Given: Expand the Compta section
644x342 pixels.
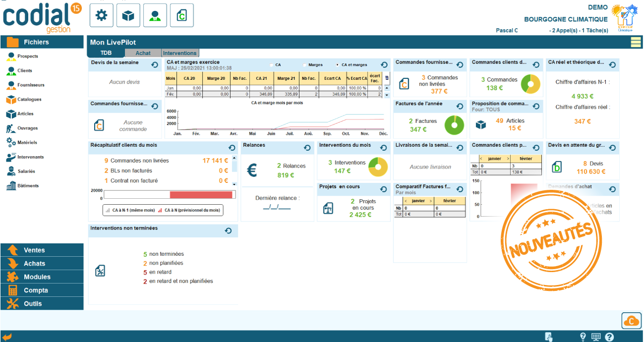Looking at the screenshot, I should (x=42, y=290).
